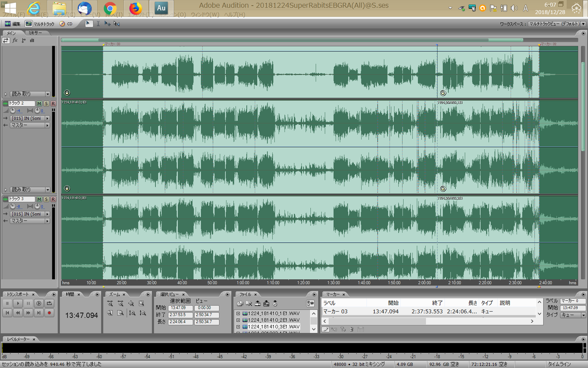The height and width of the screenshot is (368, 588).
Task: Toggle Files panel show options icon
Action: pyautogui.click(x=310, y=303)
